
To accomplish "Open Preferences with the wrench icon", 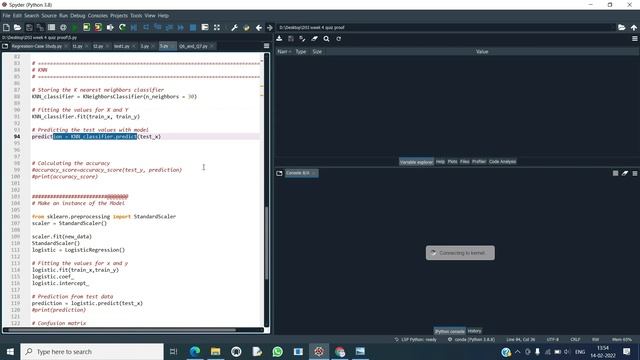I will point(234,27).
